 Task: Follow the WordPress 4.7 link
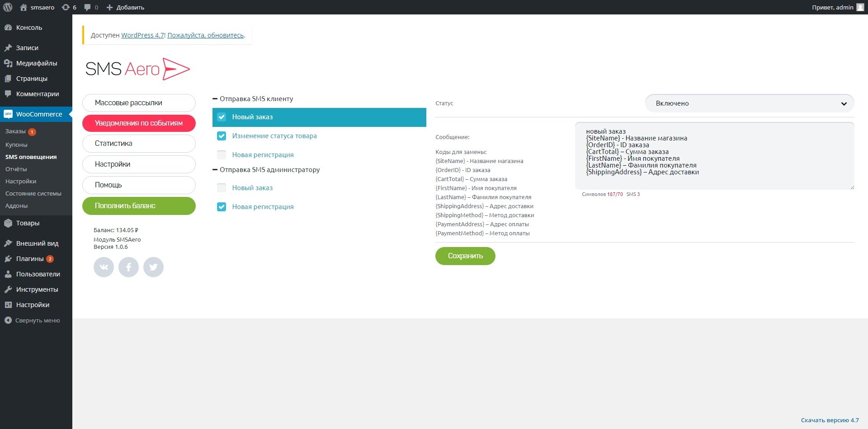[x=142, y=35]
